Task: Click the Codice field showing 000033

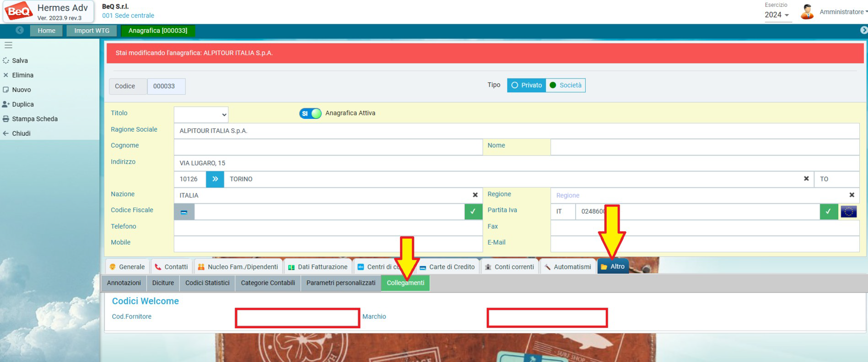Action: 166,86
